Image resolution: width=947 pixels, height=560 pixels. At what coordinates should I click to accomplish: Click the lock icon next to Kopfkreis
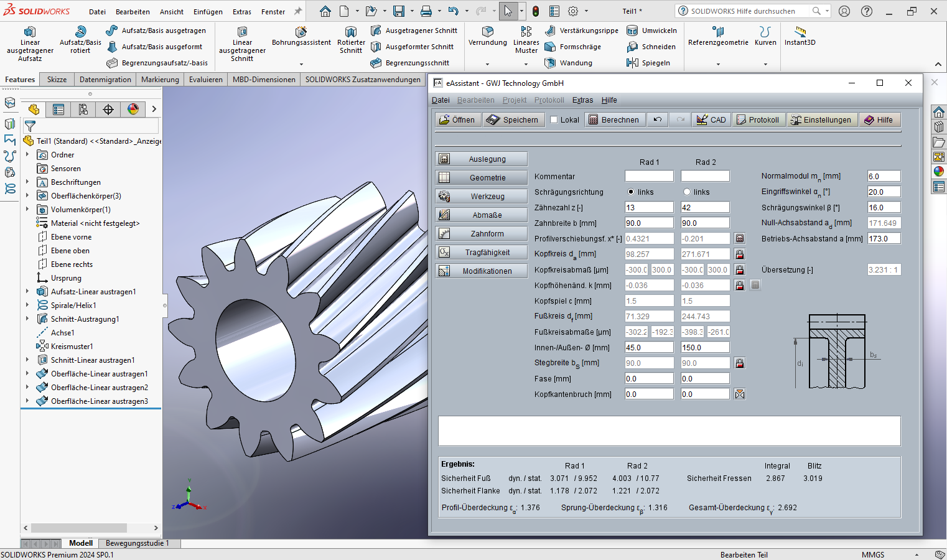tap(740, 254)
